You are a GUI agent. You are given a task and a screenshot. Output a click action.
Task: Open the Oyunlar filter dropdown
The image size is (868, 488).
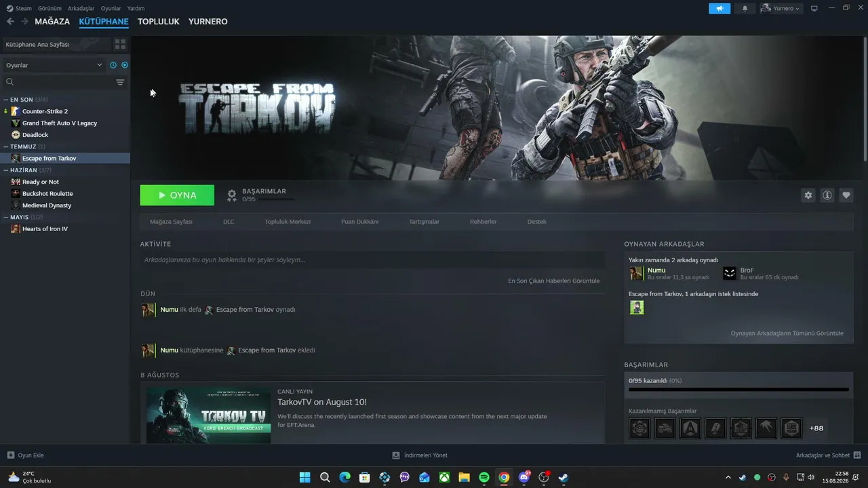[x=54, y=65]
